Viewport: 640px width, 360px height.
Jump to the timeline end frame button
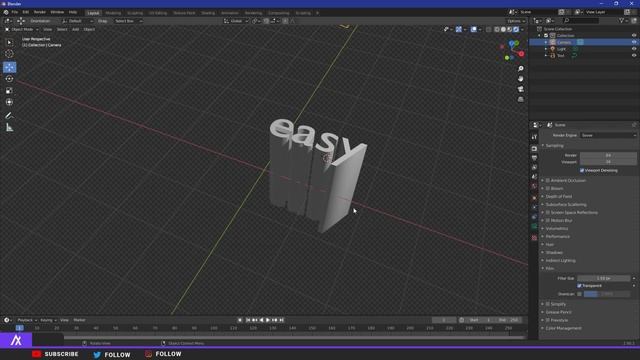coord(282,320)
